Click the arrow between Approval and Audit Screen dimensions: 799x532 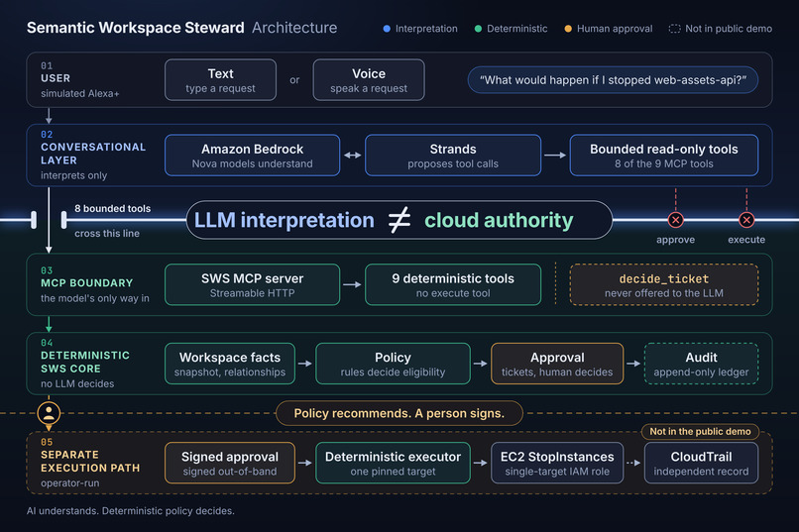pyautogui.click(x=633, y=364)
